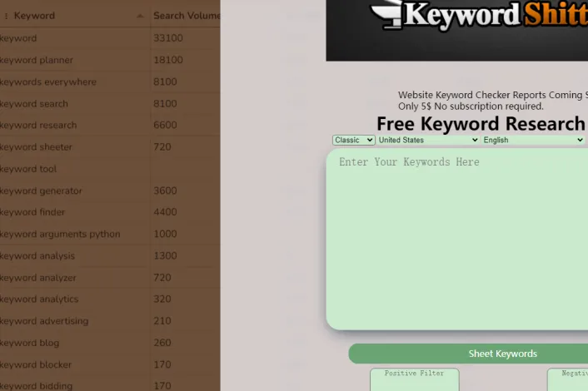
Task: Select the 'keyword blocker' row
Action: point(110,364)
